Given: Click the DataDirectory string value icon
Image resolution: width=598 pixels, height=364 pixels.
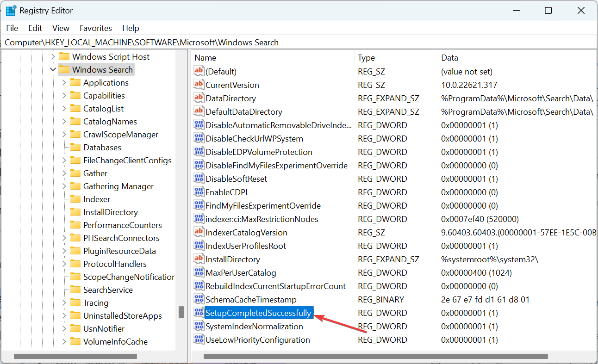Looking at the screenshot, I should pyautogui.click(x=199, y=98).
